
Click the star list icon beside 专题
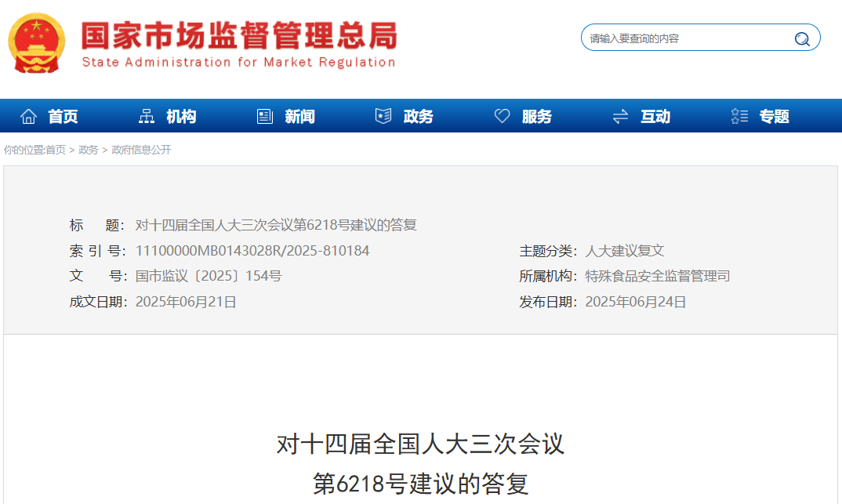click(x=739, y=117)
